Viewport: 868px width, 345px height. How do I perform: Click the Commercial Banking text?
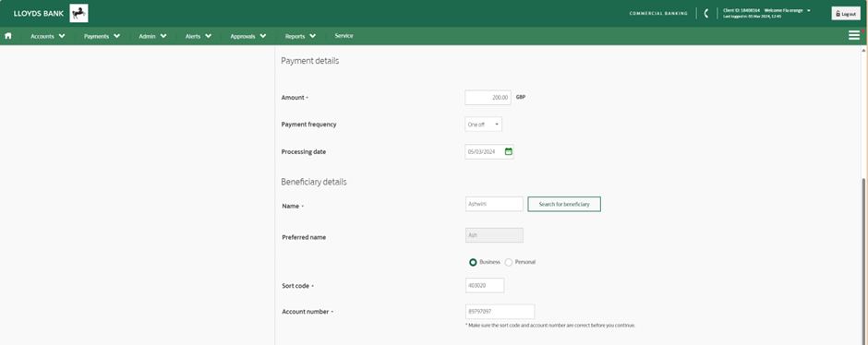coord(658,13)
